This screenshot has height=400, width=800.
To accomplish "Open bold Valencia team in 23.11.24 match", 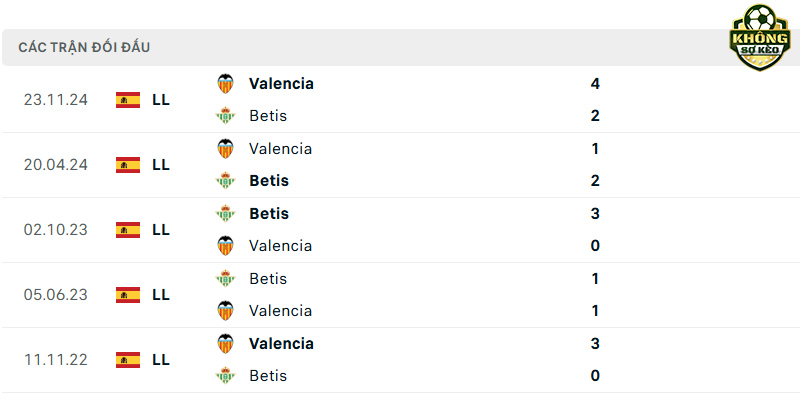I will tap(281, 84).
